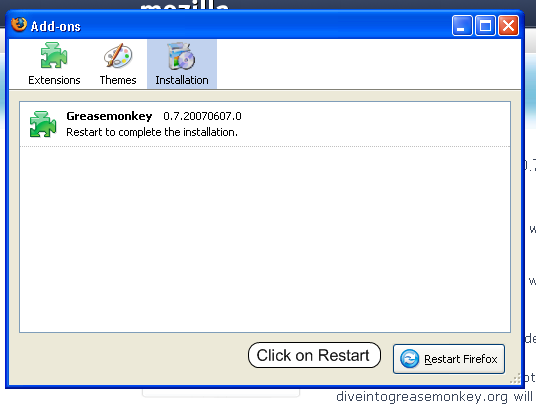Open the Extensions puzzle-piece icon
536x408 pixels.
[54, 56]
